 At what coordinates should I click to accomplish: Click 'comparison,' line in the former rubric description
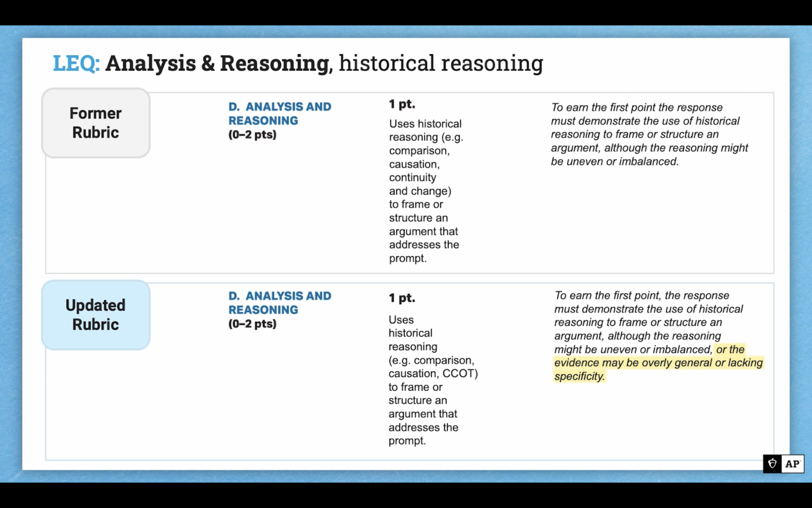419,151
